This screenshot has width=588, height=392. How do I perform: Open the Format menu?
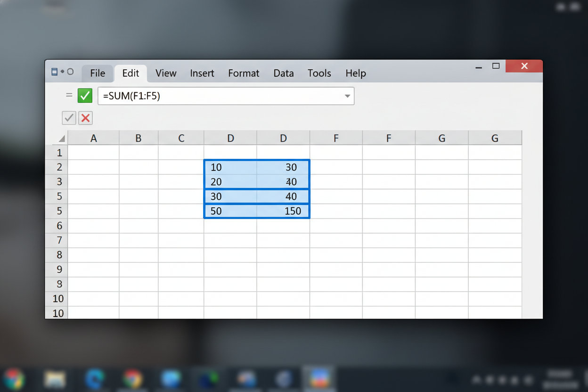pos(243,73)
